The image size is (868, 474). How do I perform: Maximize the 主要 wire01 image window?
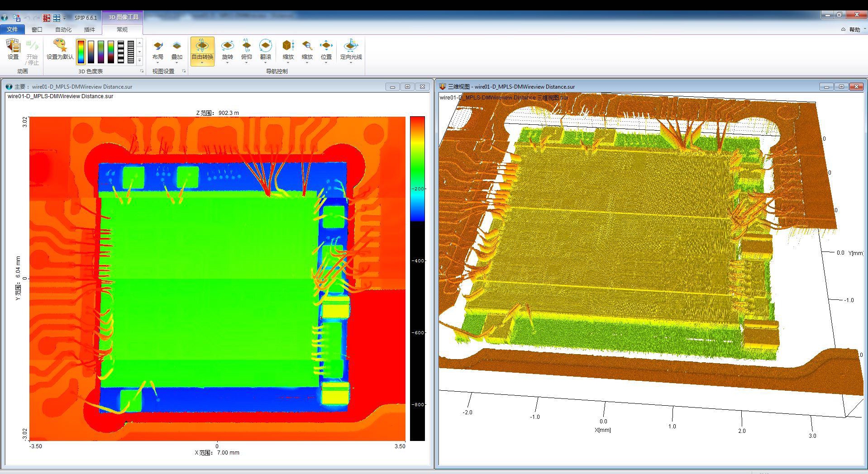[x=407, y=86]
